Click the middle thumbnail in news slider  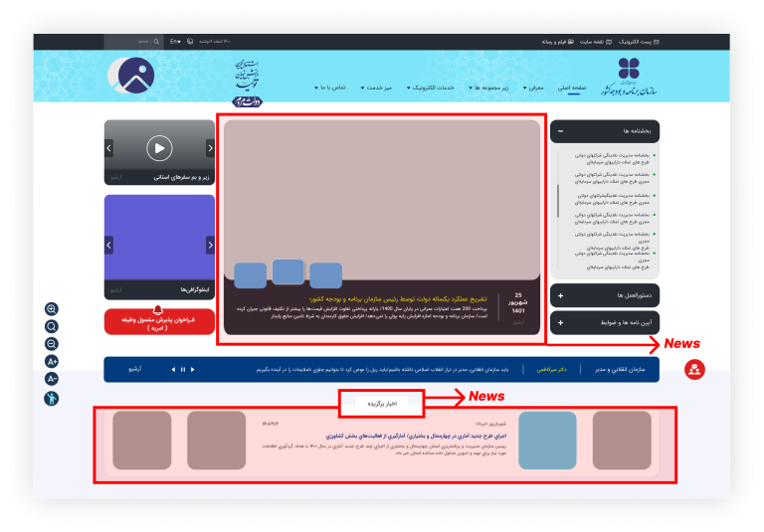pos(288,272)
